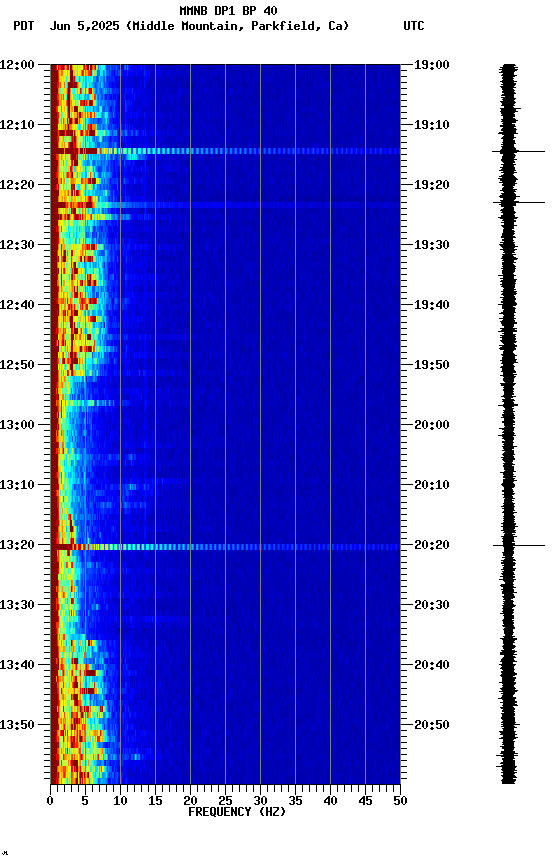The width and height of the screenshot is (552, 864).
Task: Click the location text 'Middle Mountain, Parkfield, Ca'
Action: [x=239, y=26]
